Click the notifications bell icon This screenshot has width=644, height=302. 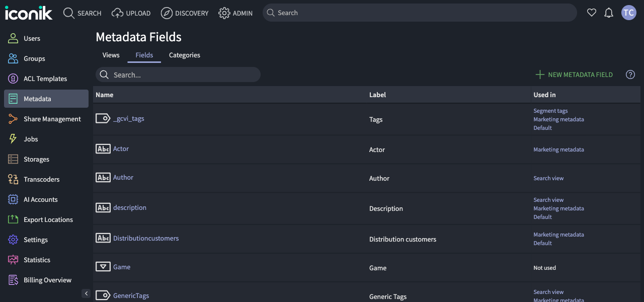pyautogui.click(x=609, y=13)
